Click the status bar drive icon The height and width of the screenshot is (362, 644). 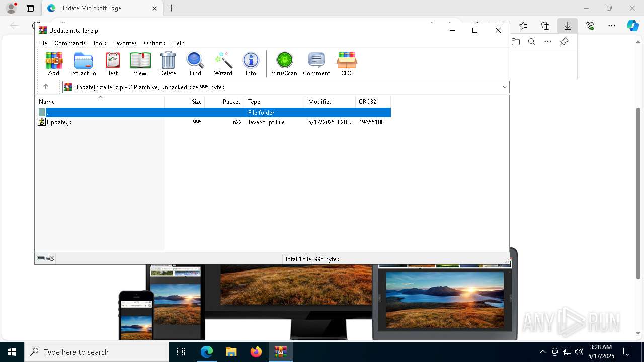[41, 259]
